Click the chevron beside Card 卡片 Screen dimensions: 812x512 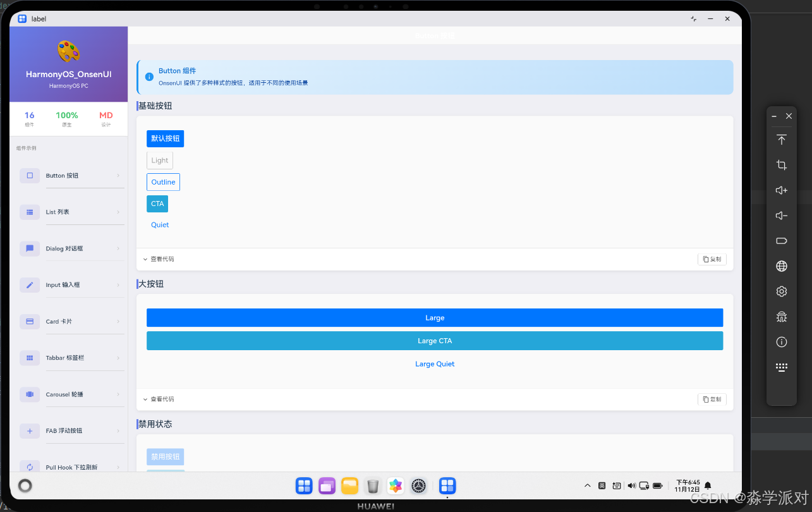pyautogui.click(x=118, y=321)
